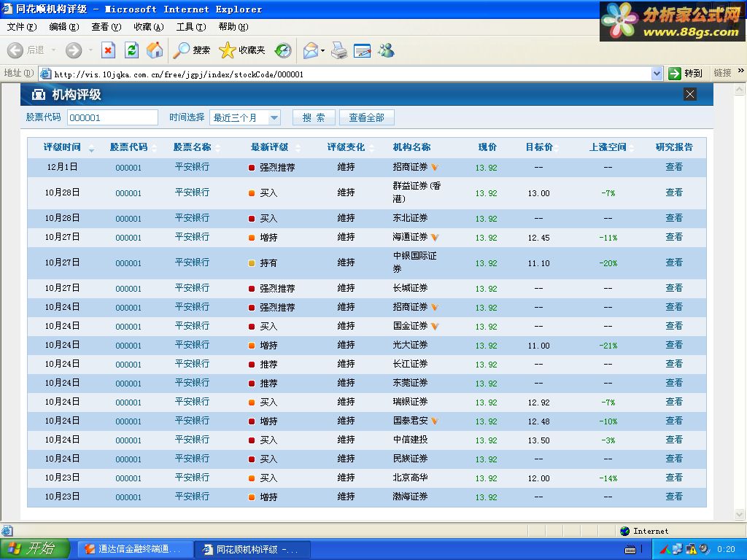747x560 pixels.
Task: Click the page icon in the address bar
Action: 46,74
